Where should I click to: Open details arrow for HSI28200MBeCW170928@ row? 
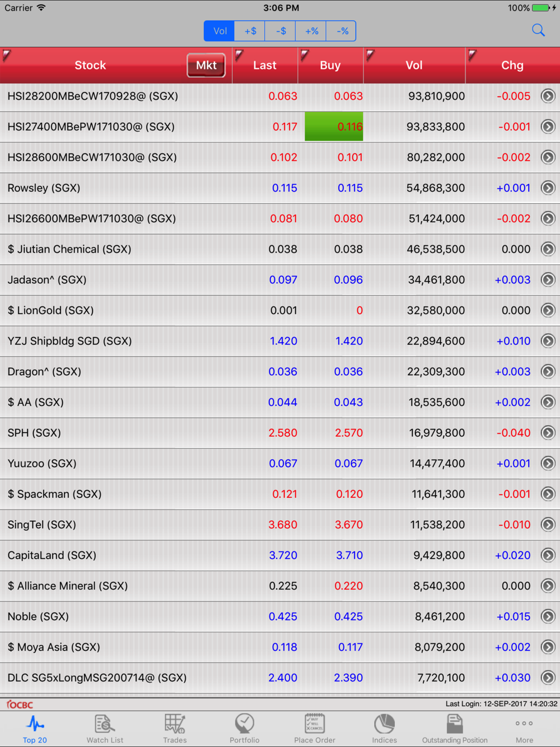[548, 96]
